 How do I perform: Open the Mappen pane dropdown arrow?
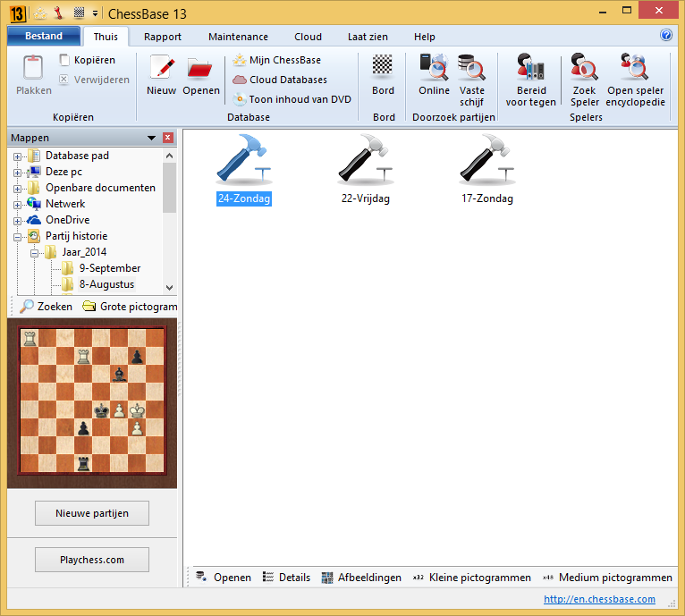151,138
